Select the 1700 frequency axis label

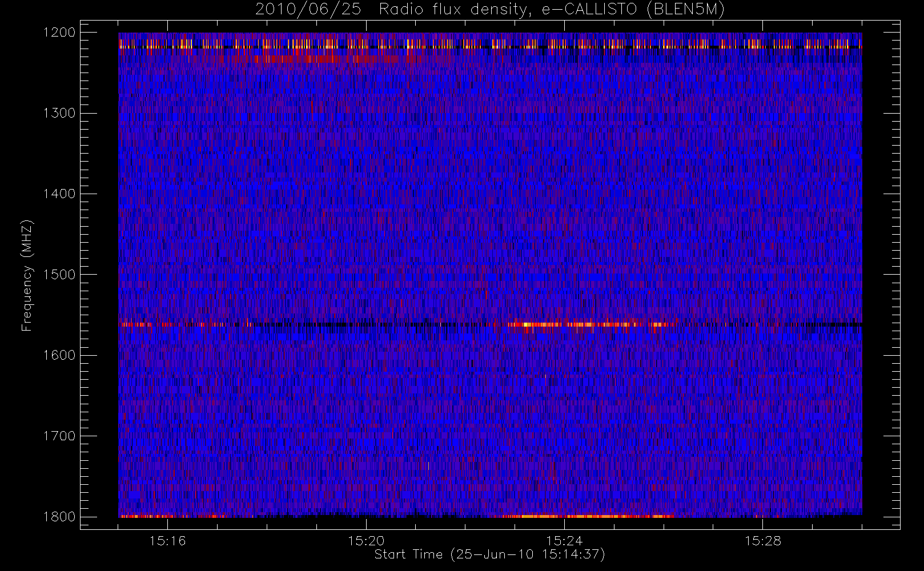click(x=59, y=436)
